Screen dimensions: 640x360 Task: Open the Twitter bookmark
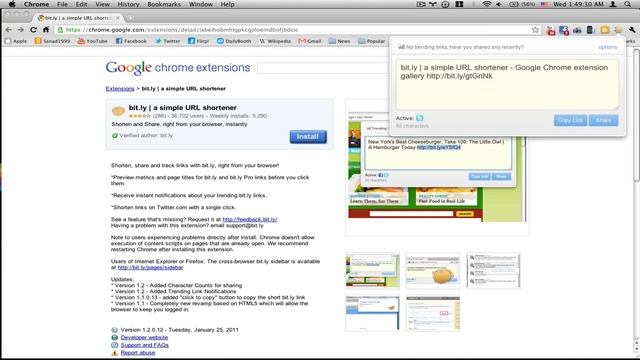tap(167, 41)
